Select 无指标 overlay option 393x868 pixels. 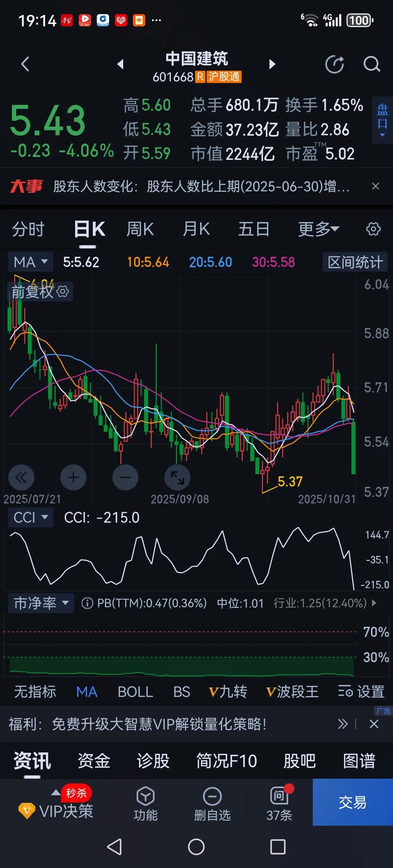click(x=35, y=692)
